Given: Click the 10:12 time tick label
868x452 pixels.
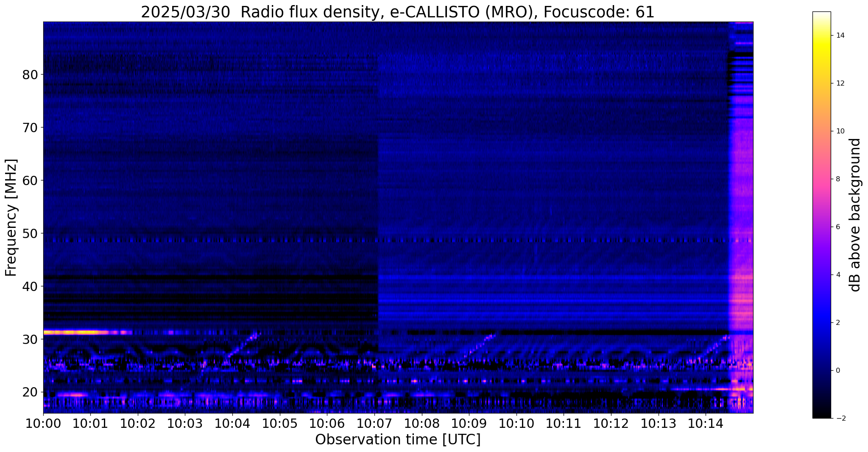Looking at the screenshot, I should click(611, 423).
